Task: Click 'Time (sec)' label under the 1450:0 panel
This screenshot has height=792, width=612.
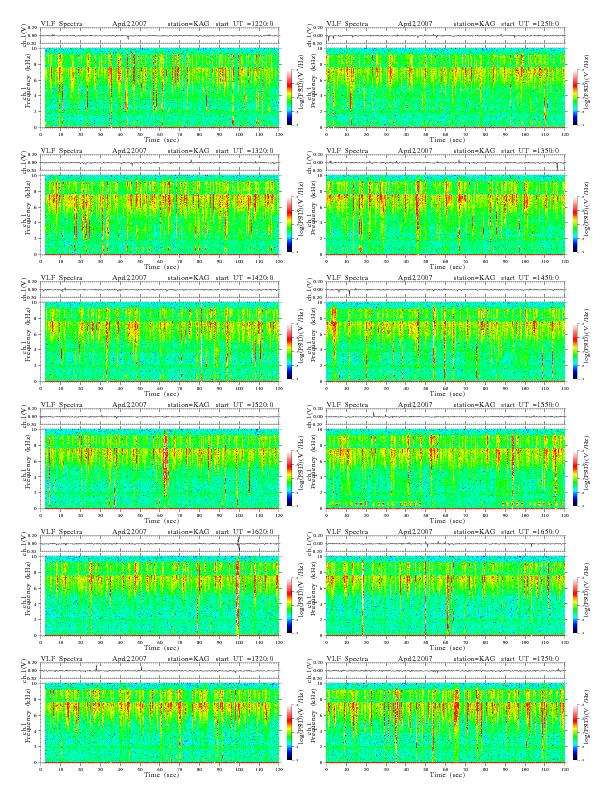Action: pos(446,393)
